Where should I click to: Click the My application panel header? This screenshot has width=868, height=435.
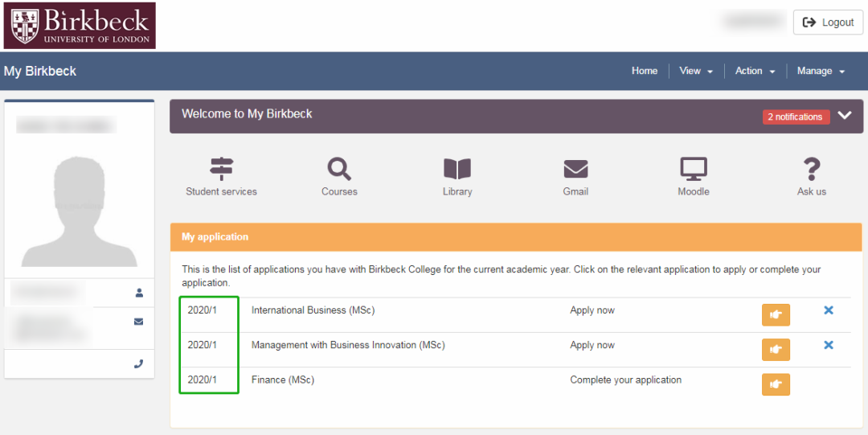pos(516,237)
